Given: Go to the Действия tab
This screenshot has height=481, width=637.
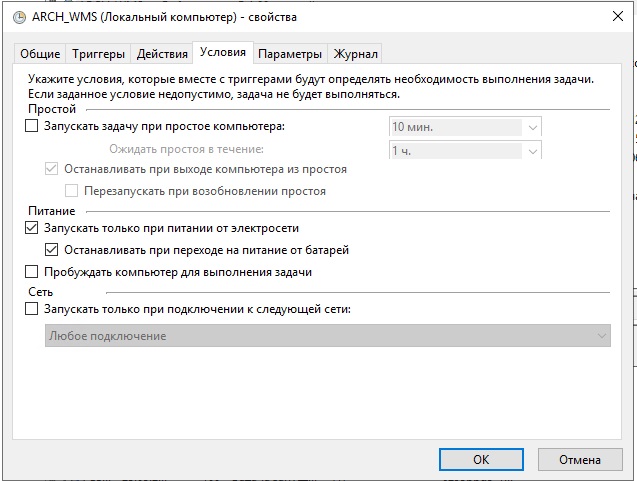Looking at the screenshot, I should click(x=162, y=54).
